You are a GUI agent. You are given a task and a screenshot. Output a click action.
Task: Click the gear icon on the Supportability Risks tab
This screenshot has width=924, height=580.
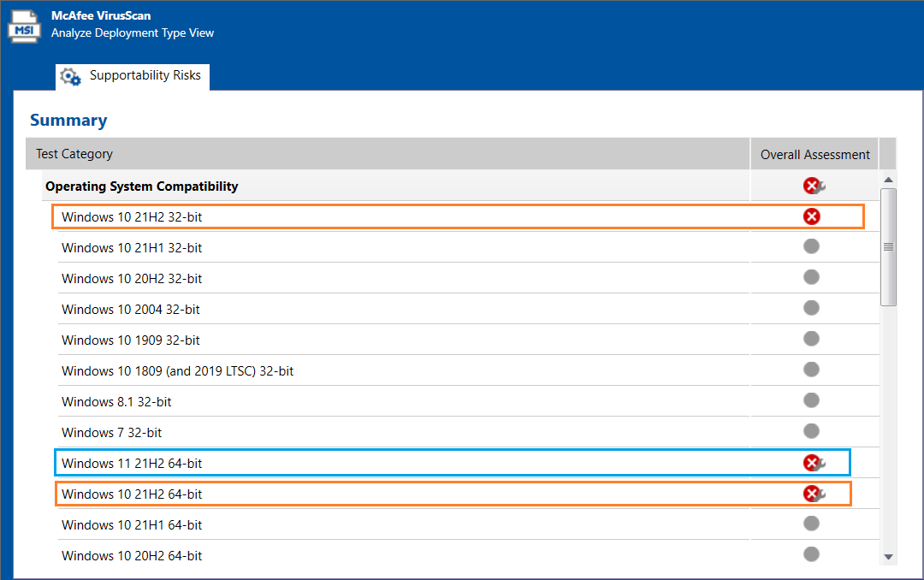[70, 76]
